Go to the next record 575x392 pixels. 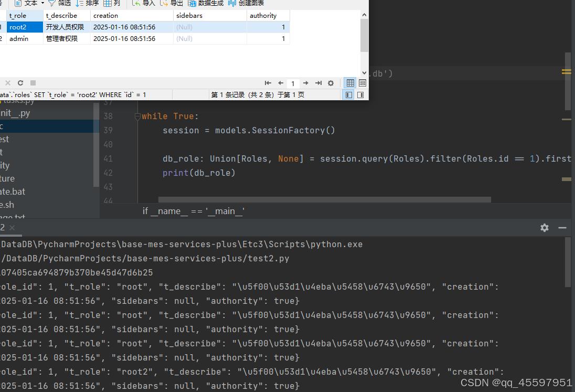305,83
